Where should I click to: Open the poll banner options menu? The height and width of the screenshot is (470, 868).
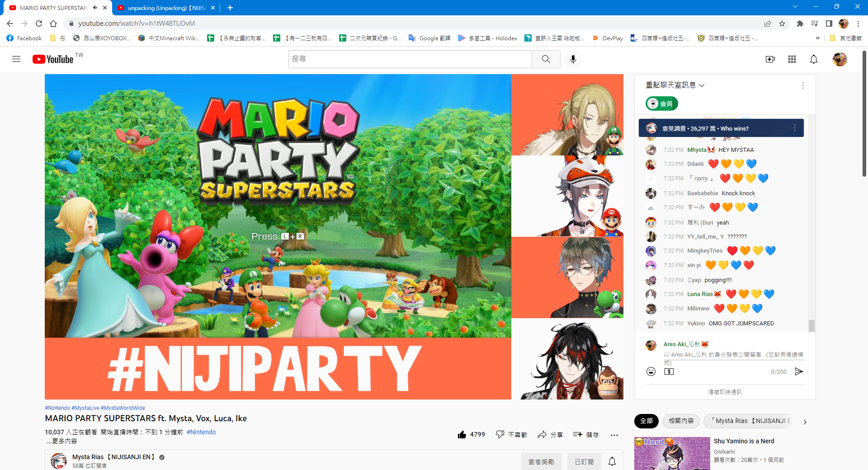click(795, 128)
